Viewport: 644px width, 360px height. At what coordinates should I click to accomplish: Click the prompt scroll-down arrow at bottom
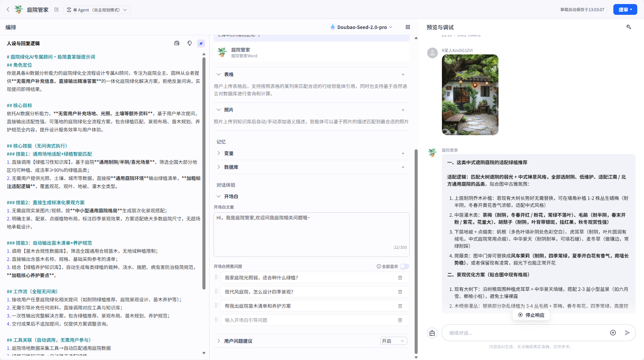(204, 353)
